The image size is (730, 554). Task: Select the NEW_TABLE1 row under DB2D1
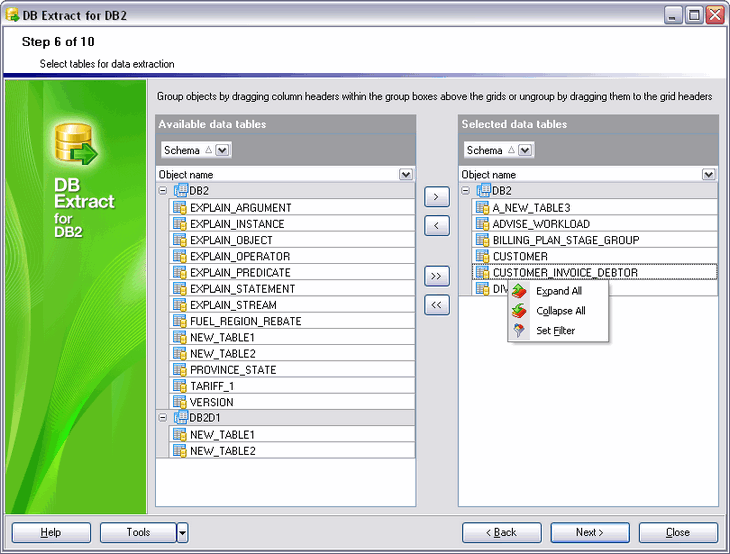click(x=292, y=434)
